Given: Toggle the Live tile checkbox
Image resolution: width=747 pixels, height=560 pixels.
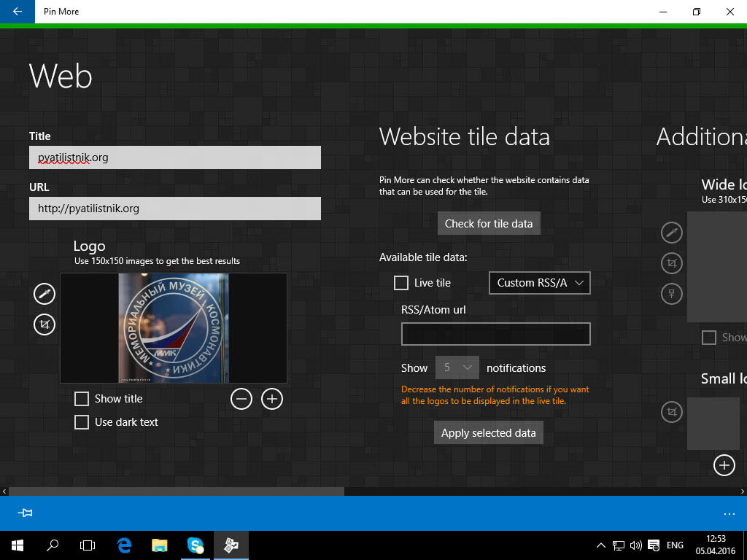Looking at the screenshot, I should pyautogui.click(x=401, y=283).
